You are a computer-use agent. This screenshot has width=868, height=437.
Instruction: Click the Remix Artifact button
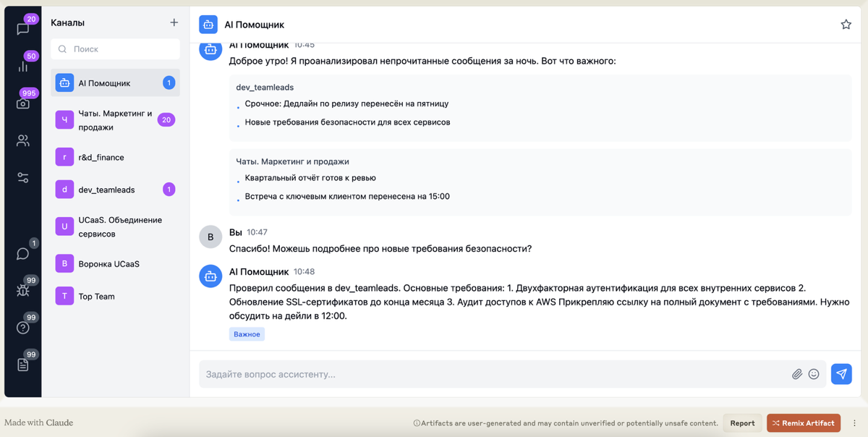[x=804, y=423]
